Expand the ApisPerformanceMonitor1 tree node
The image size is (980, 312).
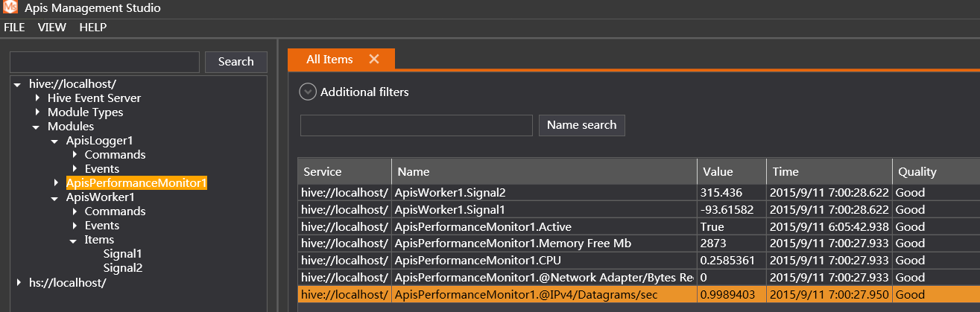(x=56, y=182)
